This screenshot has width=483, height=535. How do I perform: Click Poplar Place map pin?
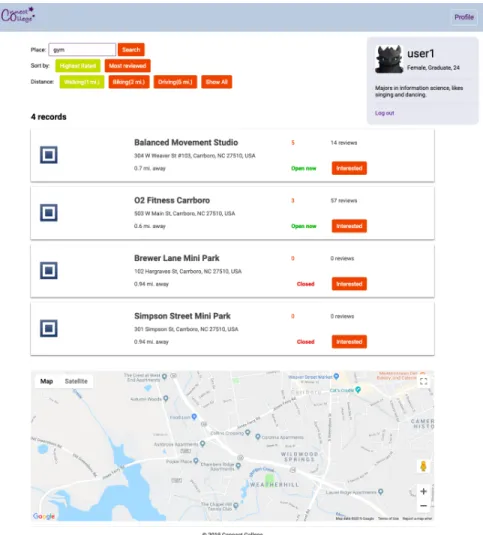point(196,461)
